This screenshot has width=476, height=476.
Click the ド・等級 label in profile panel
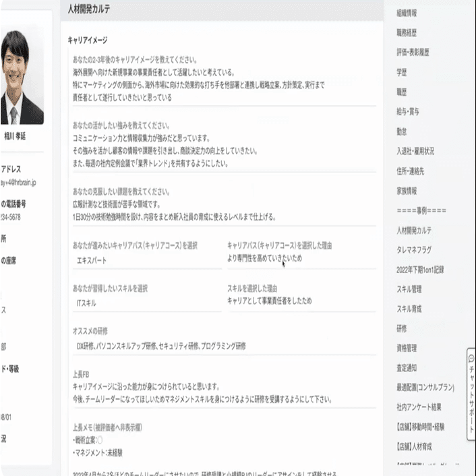tap(10, 369)
